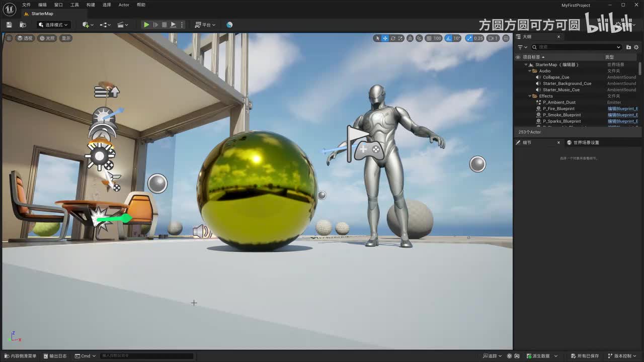This screenshot has height=362, width=644.
Task: Toggle the world/local coordinate system icon
Action: 410,38
